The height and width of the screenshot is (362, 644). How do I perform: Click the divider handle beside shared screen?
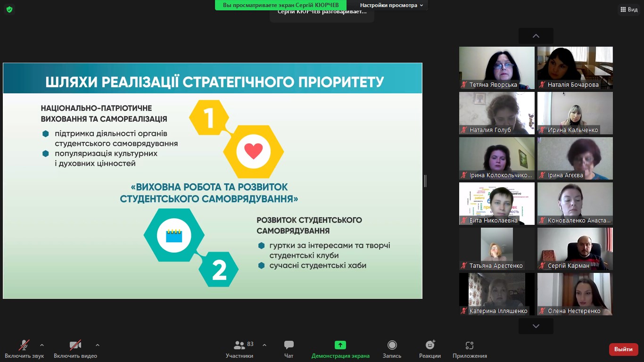[425, 181]
